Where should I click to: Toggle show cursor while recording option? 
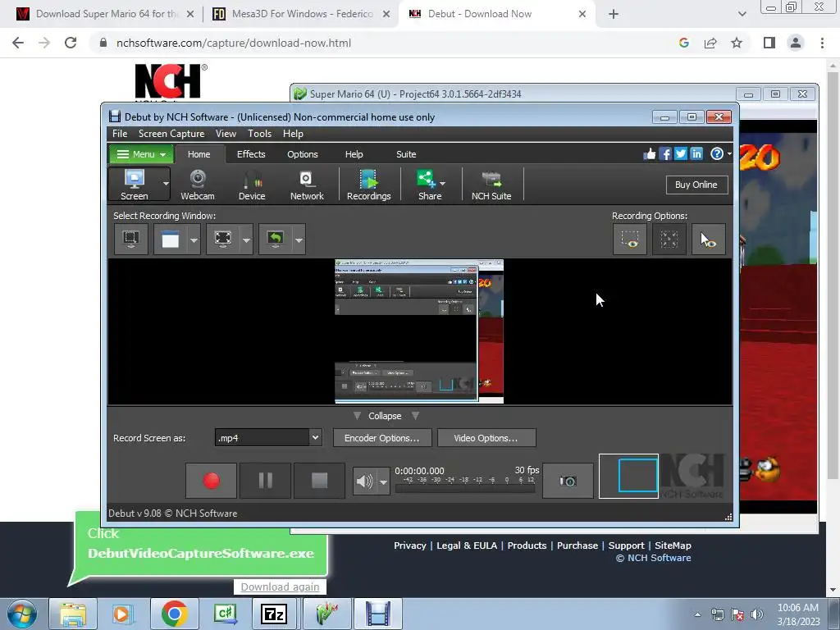pyautogui.click(x=709, y=239)
